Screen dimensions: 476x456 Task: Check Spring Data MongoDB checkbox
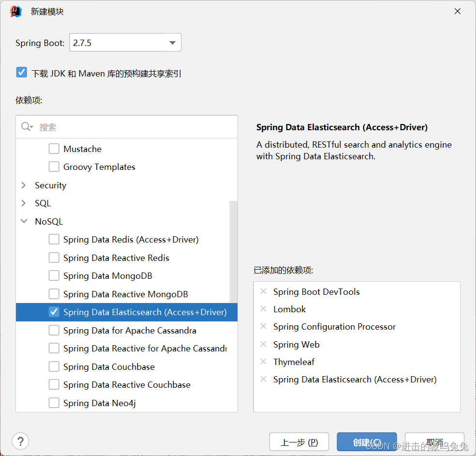pos(54,275)
